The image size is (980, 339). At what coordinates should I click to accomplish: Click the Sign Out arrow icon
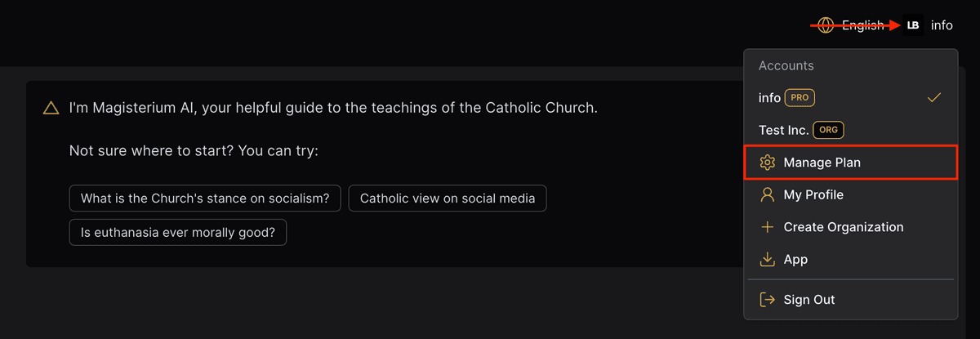[x=767, y=300]
